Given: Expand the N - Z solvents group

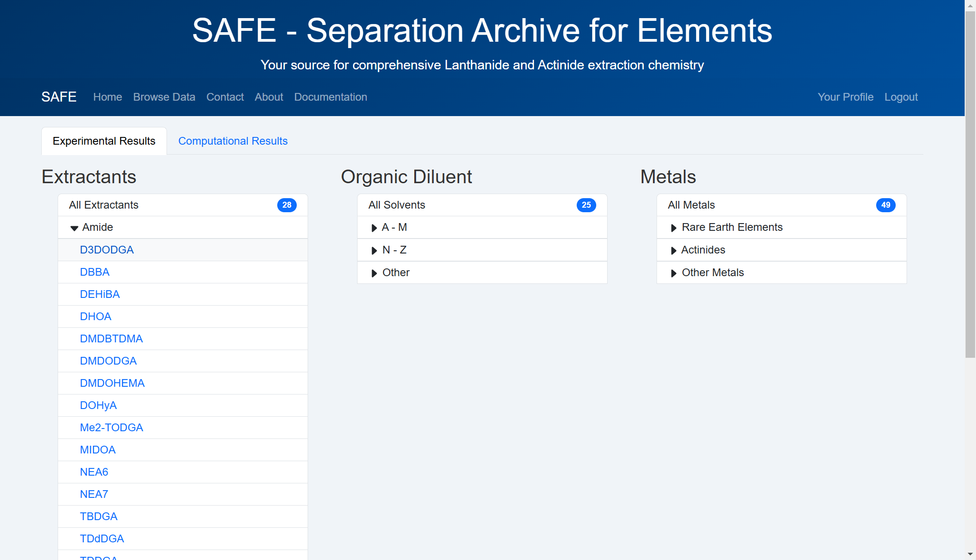Looking at the screenshot, I should [x=482, y=250].
